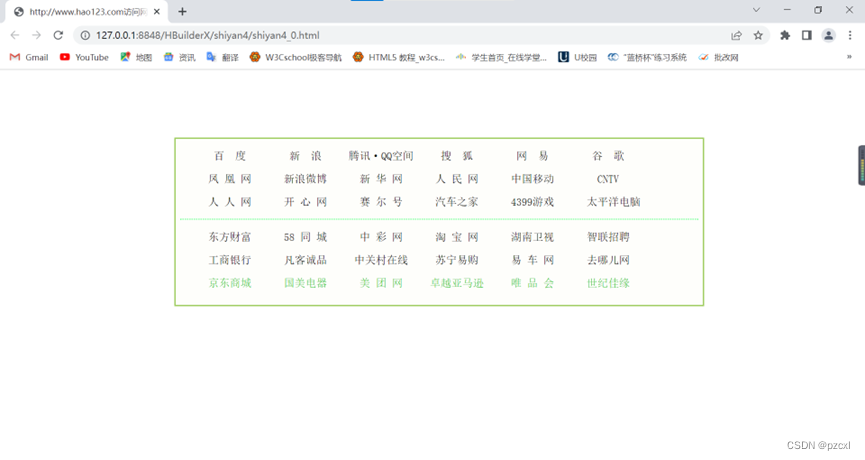Screen dimensions: 865x460
Task: Click the 人民网 link
Action: click(457, 179)
